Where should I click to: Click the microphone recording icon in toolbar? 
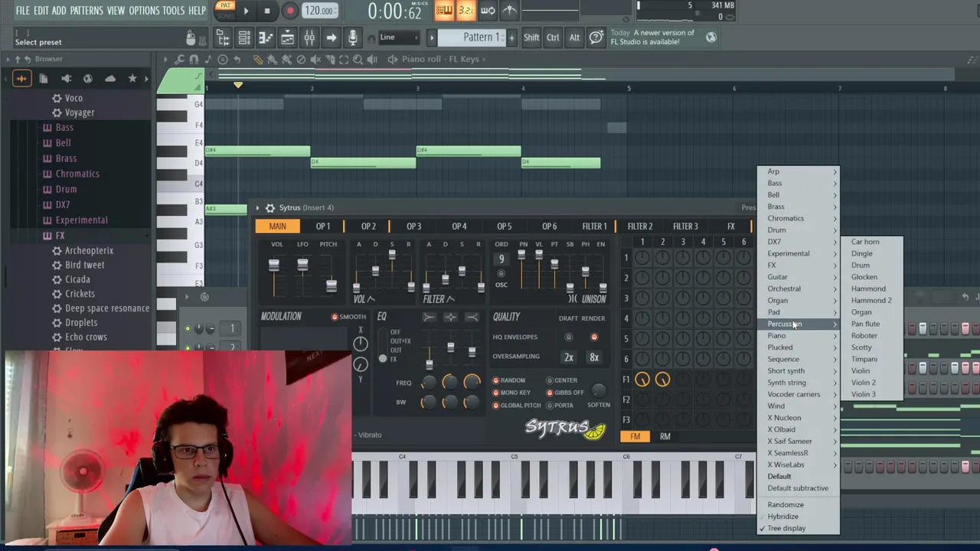pos(352,37)
